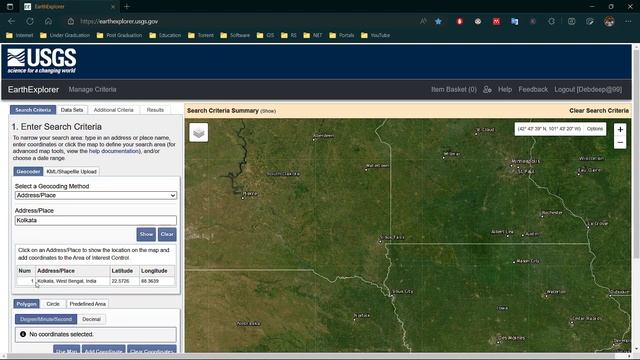Open the GIS bookmarks folder
Screen dimensions: 640x360
click(266, 36)
